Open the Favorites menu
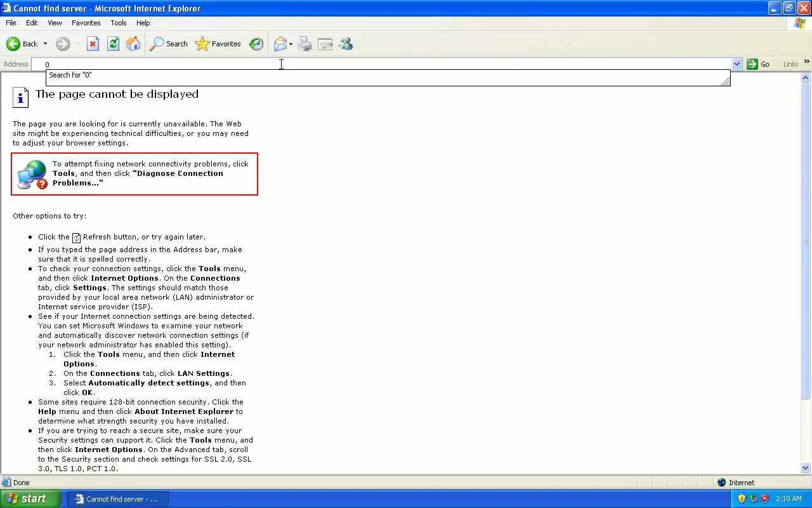 pyautogui.click(x=86, y=23)
